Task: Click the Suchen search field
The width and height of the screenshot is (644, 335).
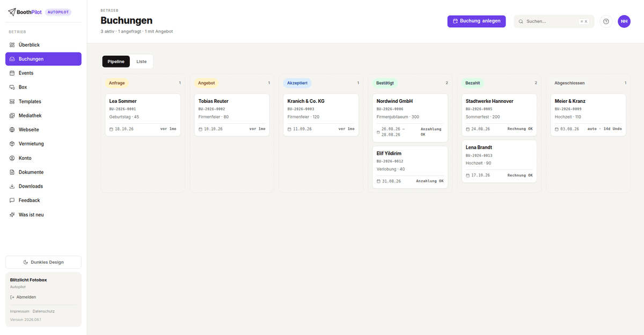Action: click(554, 21)
